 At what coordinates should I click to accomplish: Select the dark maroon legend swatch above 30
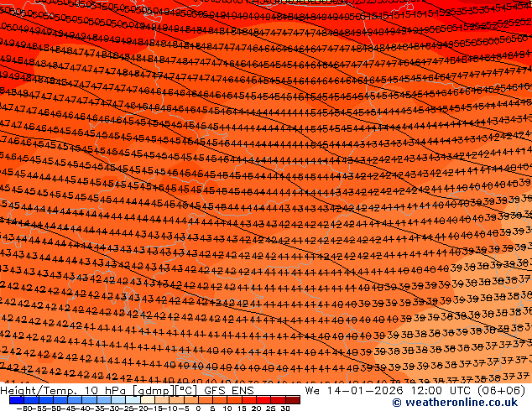pos(293,400)
